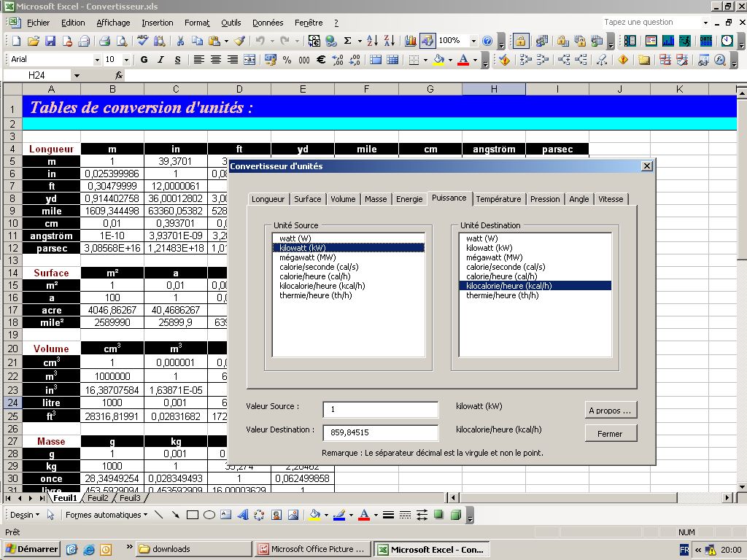
Task: Expand the Paste options arrow
Action: [226, 41]
